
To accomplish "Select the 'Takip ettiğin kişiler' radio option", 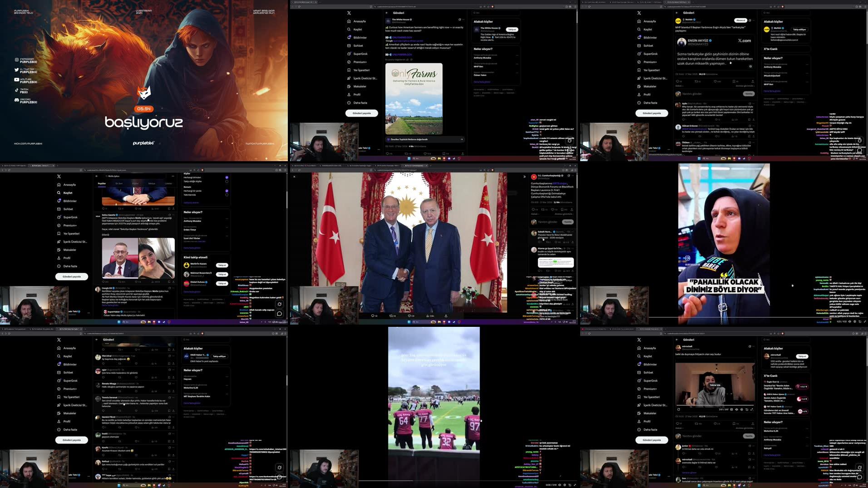I will [x=227, y=182].
